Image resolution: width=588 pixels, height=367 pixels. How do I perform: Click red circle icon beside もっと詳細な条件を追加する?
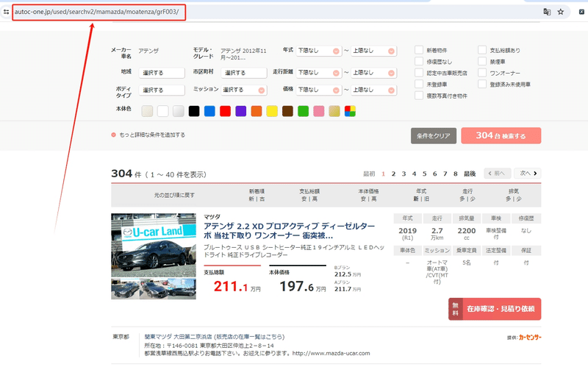[x=113, y=135]
